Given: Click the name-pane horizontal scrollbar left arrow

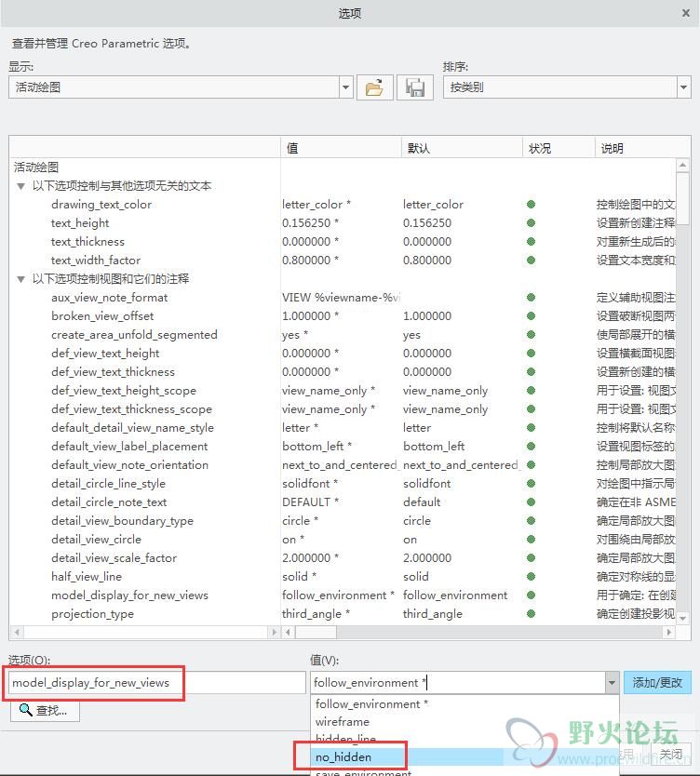Looking at the screenshot, I should [x=17, y=632].
